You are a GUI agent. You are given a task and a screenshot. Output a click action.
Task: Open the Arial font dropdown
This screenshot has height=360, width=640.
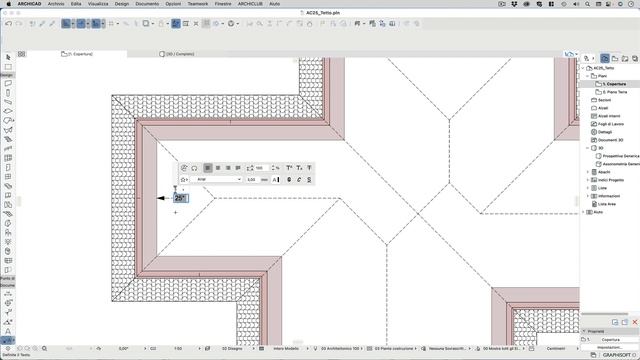click(217, 180)
